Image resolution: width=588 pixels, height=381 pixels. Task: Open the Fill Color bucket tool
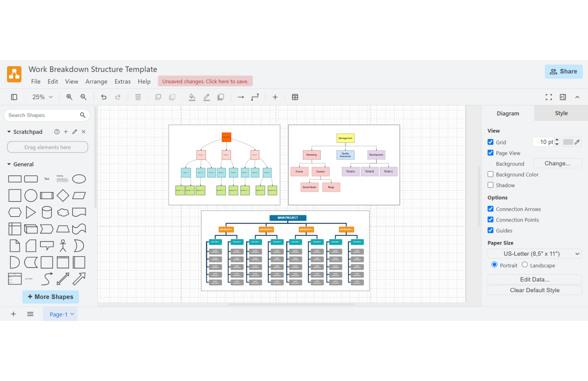tap(192, 97)
